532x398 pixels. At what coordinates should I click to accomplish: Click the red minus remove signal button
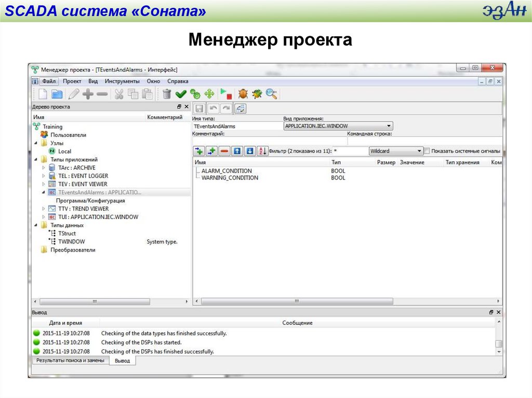[x=224, y=151]
